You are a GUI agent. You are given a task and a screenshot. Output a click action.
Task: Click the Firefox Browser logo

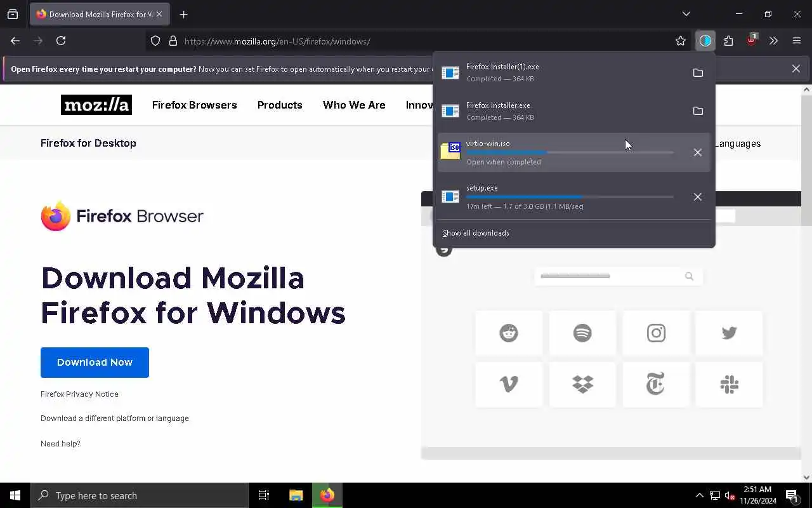coord(122,216)
